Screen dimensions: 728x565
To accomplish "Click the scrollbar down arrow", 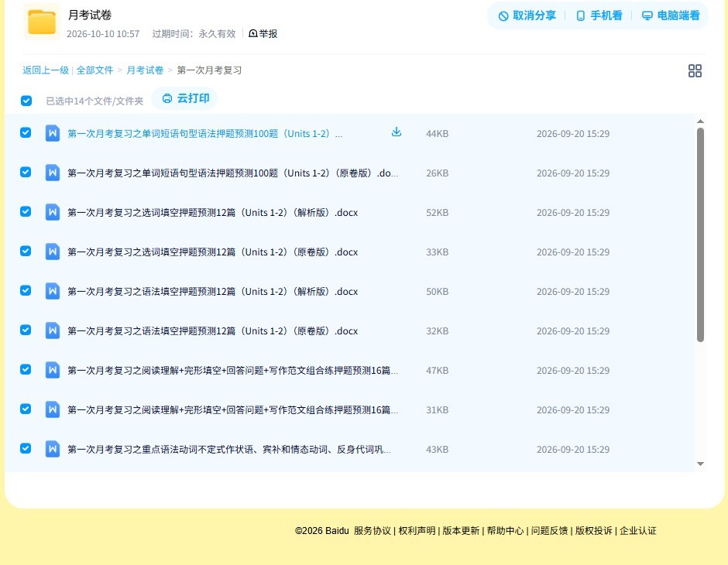I will [700, 464].
